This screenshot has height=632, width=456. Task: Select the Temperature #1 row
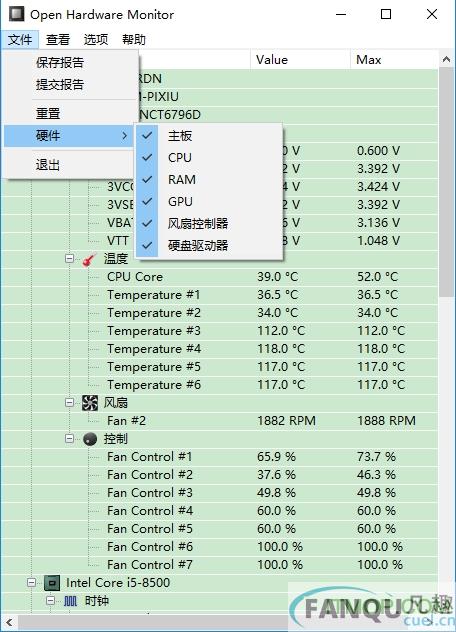tap(220, 295)
